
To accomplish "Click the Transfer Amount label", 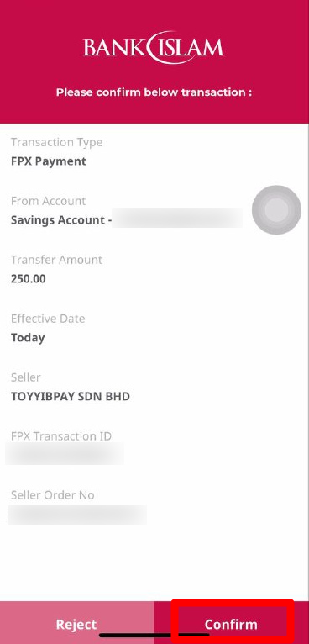I will pyautogui.click(x=56, y=260).
